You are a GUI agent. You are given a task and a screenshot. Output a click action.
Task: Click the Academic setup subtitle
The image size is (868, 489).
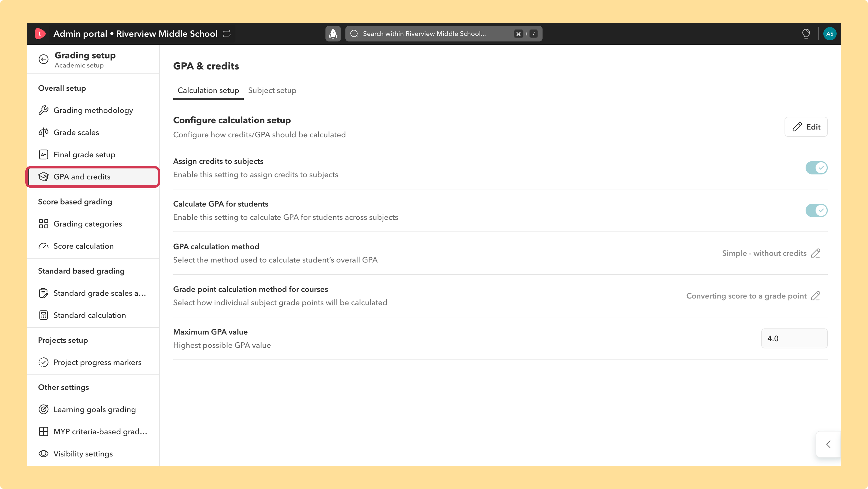[x=79, y=65]
